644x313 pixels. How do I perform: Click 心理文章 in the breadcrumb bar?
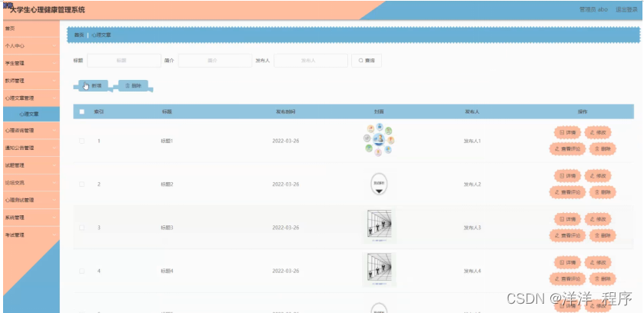pyautogui.click(x=101, y=35)
